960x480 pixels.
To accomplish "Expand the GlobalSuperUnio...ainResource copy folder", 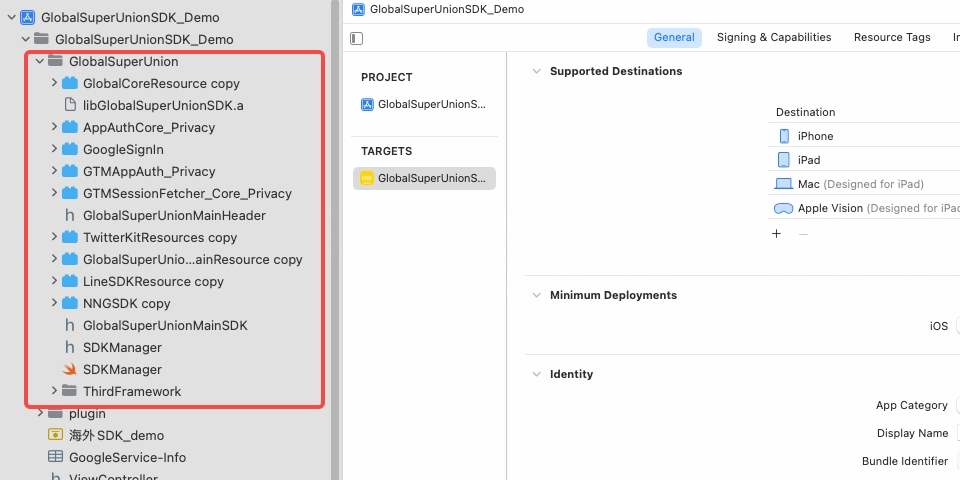I will point(54,259).
